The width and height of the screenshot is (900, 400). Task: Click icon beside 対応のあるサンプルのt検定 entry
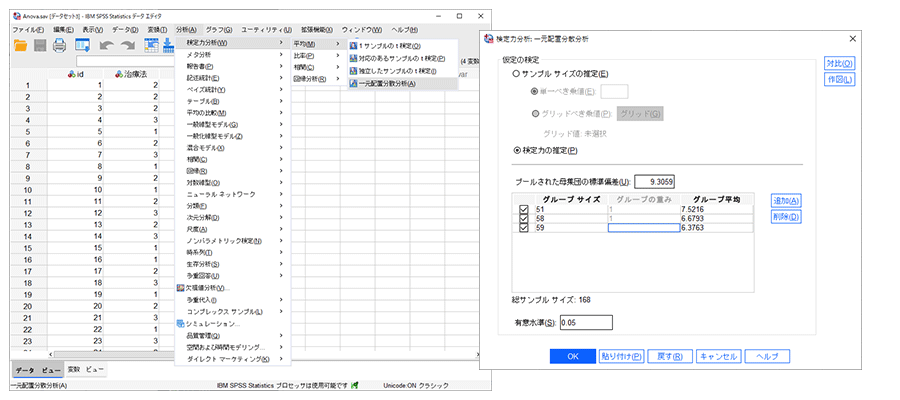(x=354, y=59)
